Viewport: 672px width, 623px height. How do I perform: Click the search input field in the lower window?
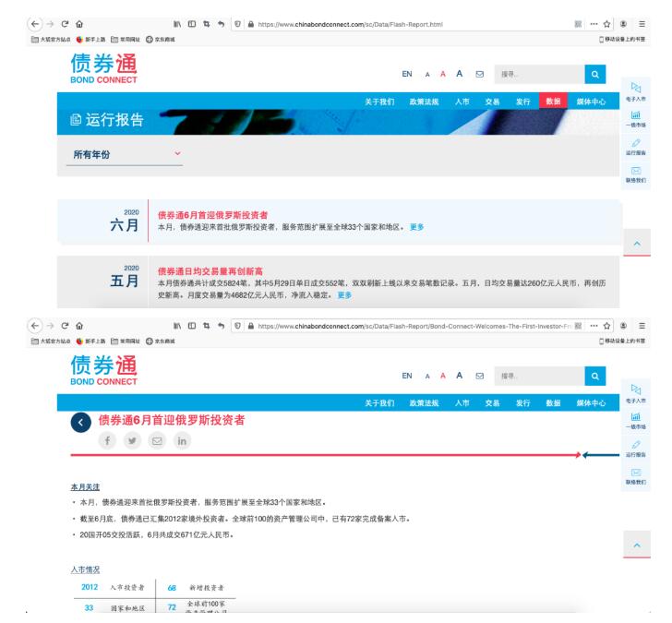click(x=536, y=376)
